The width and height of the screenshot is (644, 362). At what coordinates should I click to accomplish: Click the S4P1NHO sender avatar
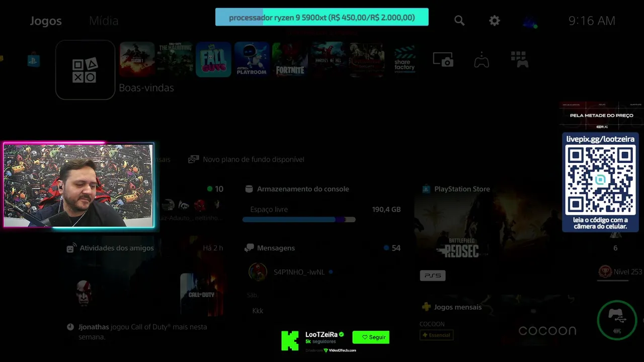(258, 272)
